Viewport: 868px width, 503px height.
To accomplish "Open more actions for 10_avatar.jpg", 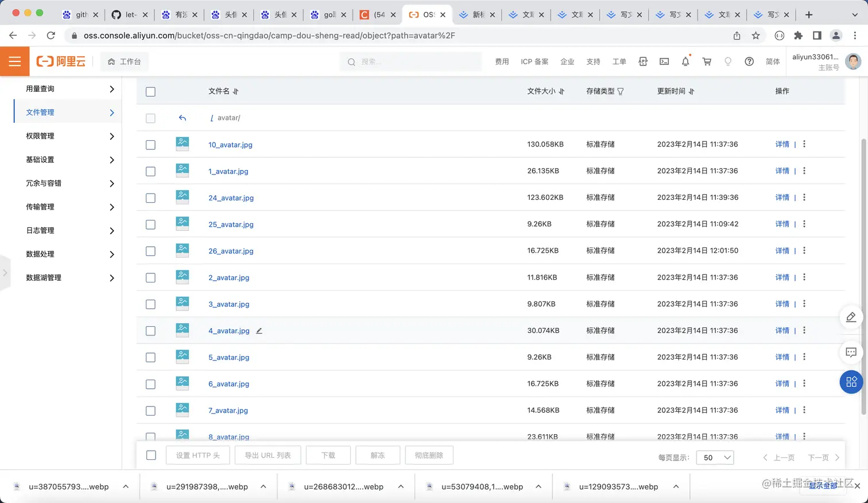I will (804, 144).
